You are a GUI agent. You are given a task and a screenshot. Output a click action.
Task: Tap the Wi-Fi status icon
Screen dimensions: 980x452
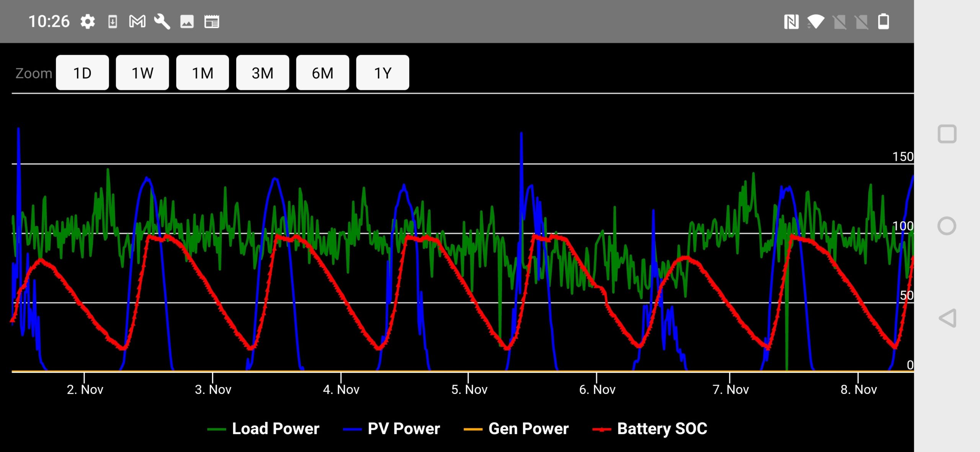[x=815, y=22]
